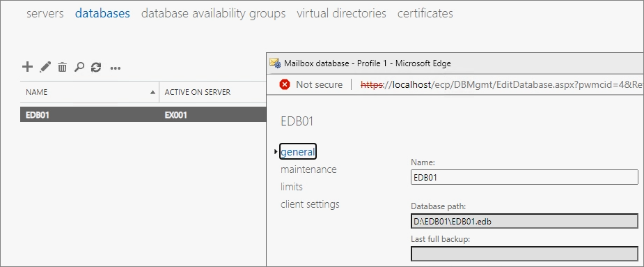The width and height of the screenshot is (644, 267).
Task: Click the trash can delete icon
Action: (62, 67)
